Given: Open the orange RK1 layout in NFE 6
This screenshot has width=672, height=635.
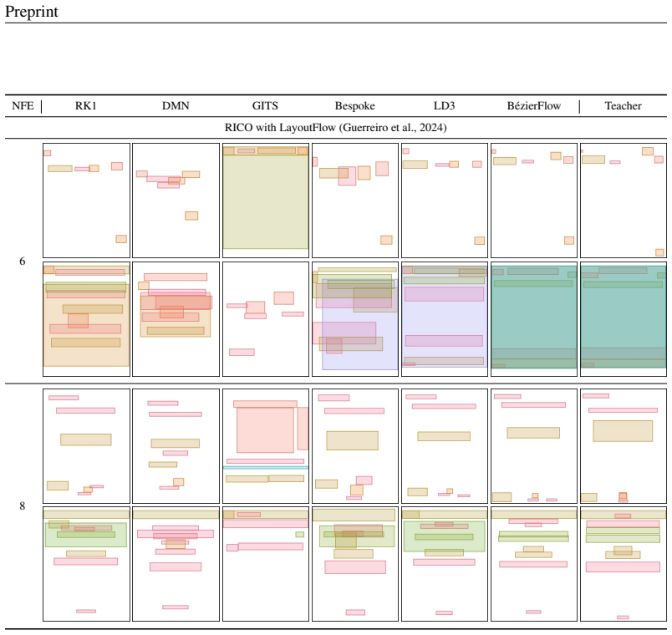Looking at the screenshot, I should pyautogui.click(x=86, y=319).
